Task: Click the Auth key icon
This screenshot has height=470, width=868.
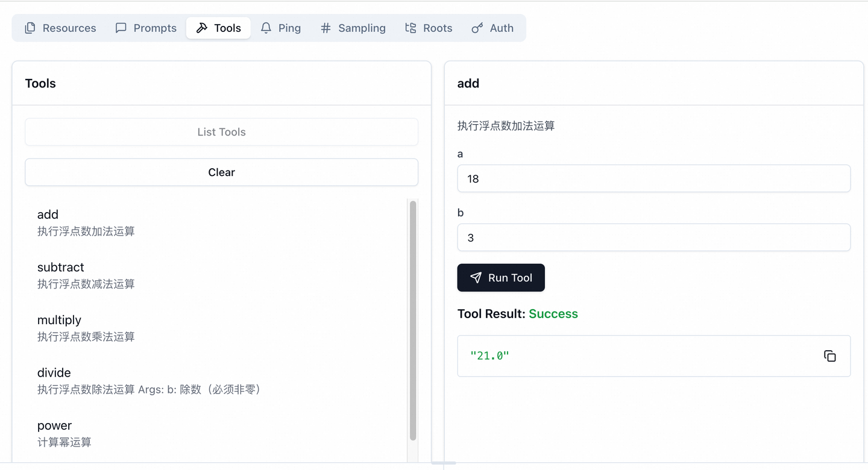Action: click(477, 28)
